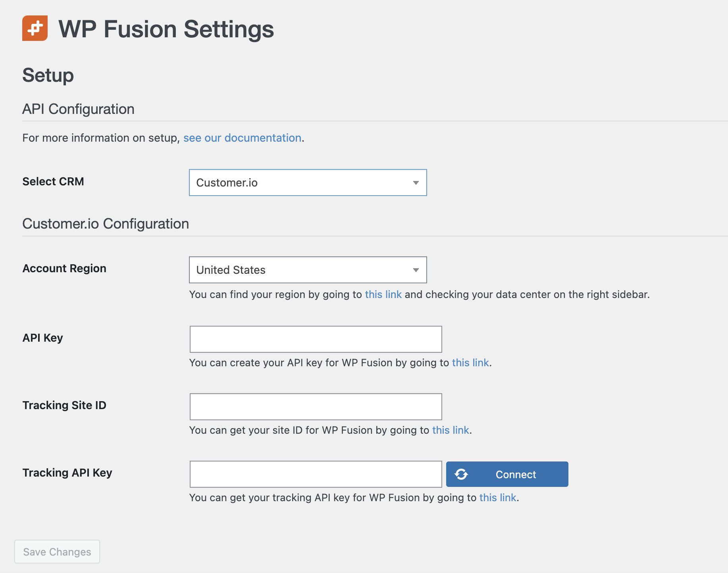Click the API Key label text

[x=43, y=338]
